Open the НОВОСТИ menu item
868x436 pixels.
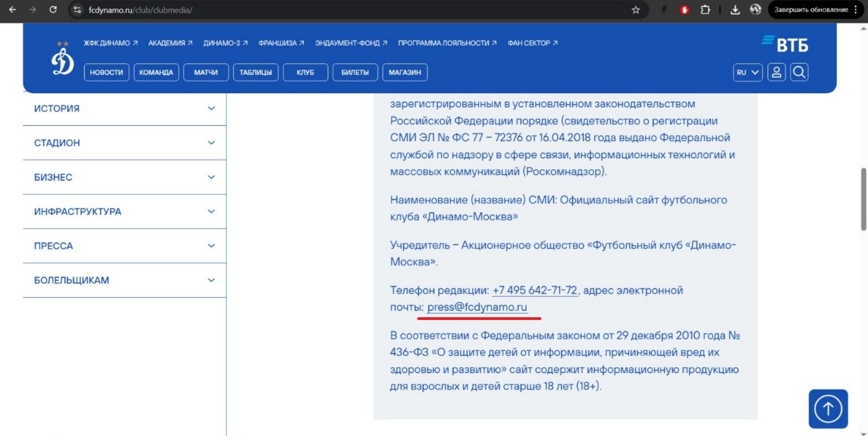pyautogui.click(x=106, y=72)
